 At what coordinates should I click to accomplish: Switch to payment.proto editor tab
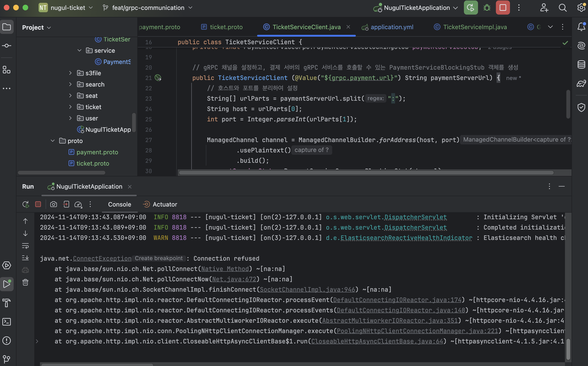[x=160, y=27]
